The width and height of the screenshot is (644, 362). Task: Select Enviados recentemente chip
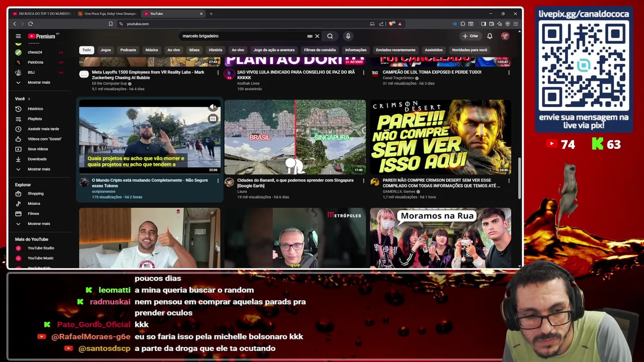pyautogui.click(x=395, y=50)
